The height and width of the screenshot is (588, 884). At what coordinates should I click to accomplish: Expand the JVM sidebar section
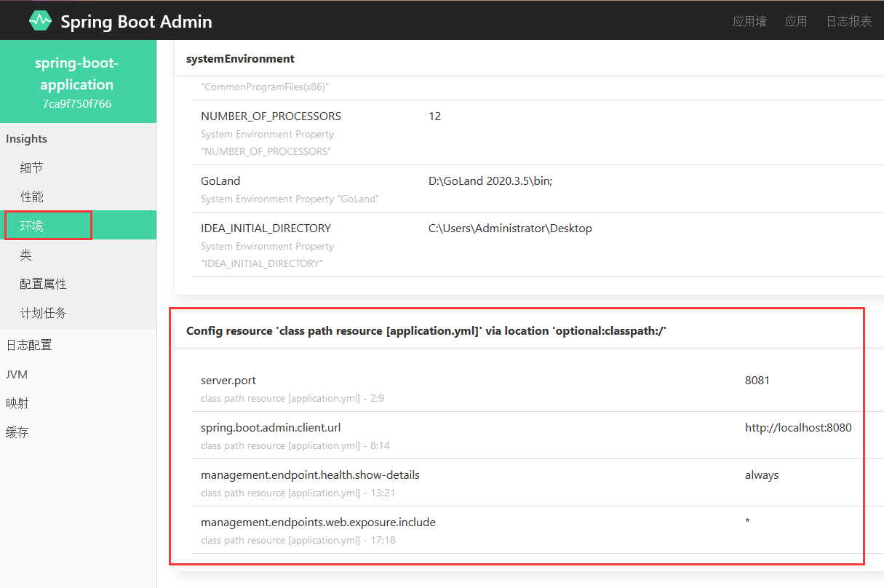point(78,374)
